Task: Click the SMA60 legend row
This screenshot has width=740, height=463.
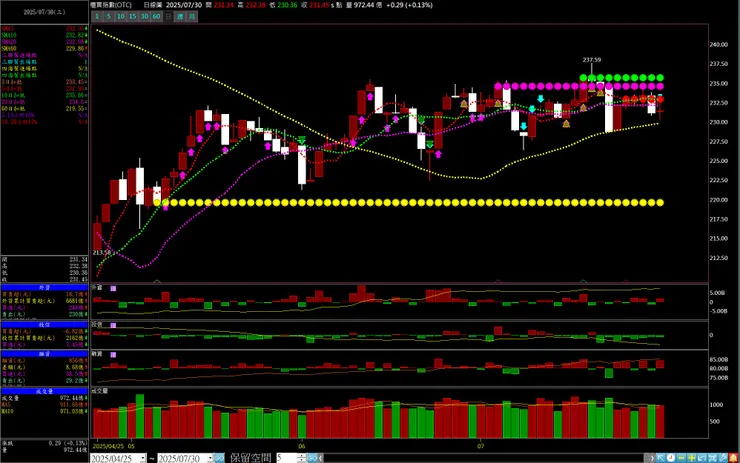Action: pos(44,49)
